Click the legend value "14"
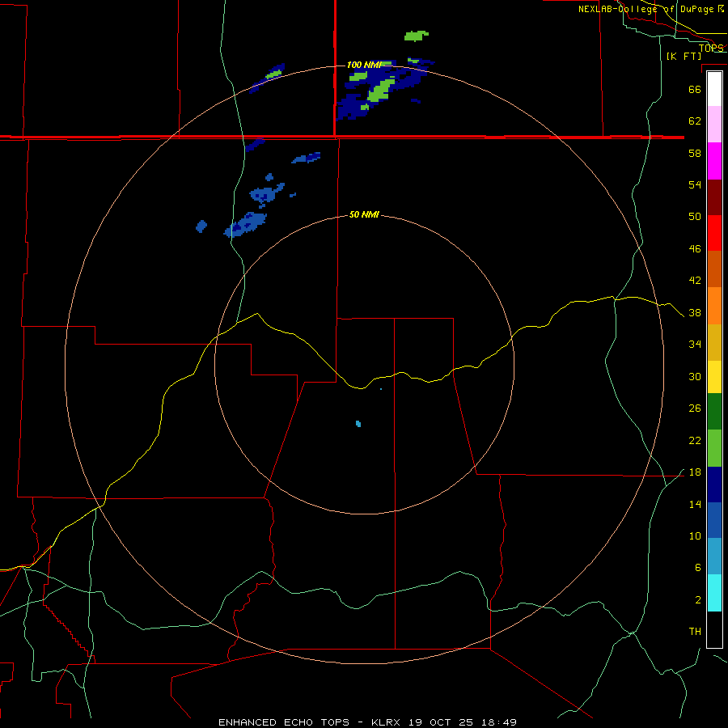Screen dimensions: 728x728 pos(695,504)
